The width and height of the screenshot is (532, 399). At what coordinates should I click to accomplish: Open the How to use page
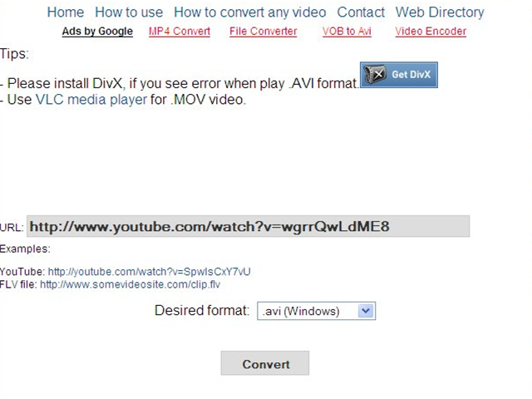[x=129, y=12]
